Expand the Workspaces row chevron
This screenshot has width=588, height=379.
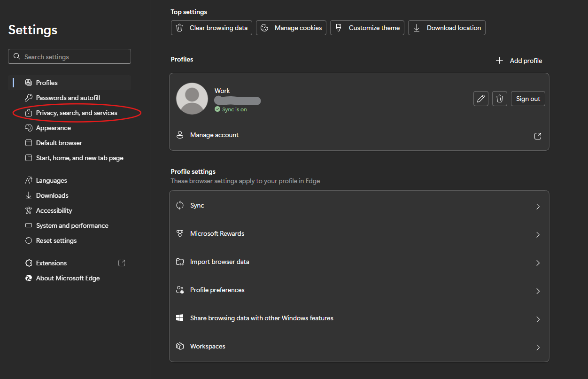tap(538, 348)
